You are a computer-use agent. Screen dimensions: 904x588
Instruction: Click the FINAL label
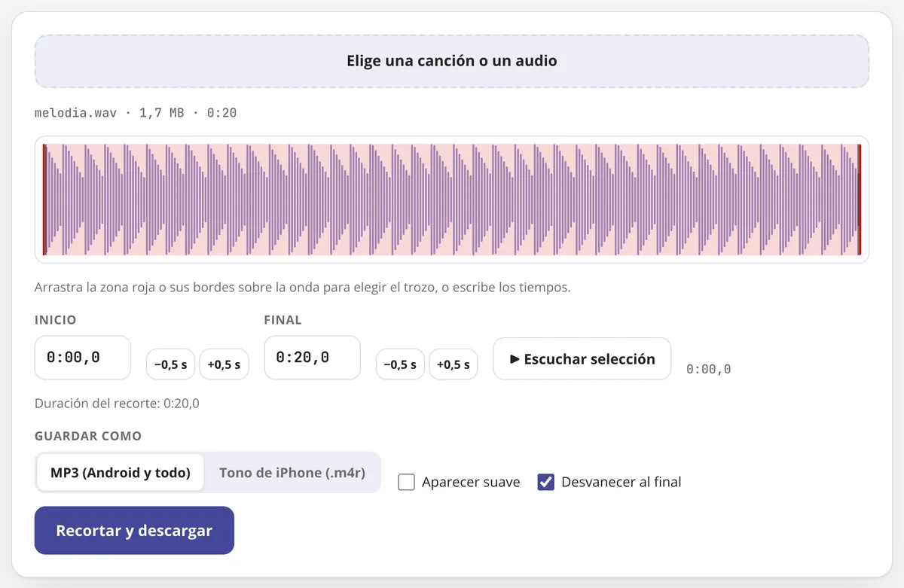pyautogui.click(x=283, y=320)
